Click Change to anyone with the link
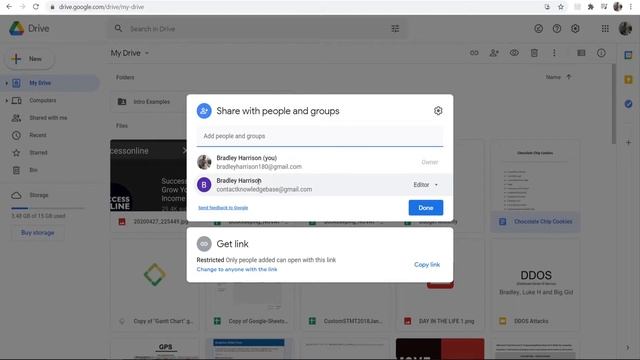 pyautogui.click(x=237, y=269)
